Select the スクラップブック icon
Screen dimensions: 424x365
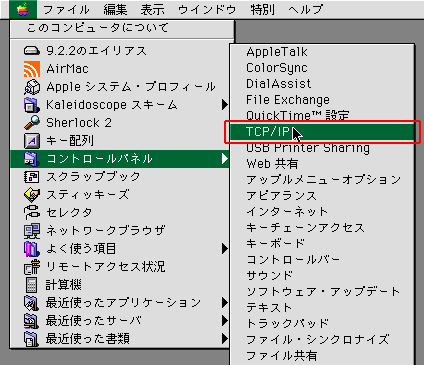point(32,177)
